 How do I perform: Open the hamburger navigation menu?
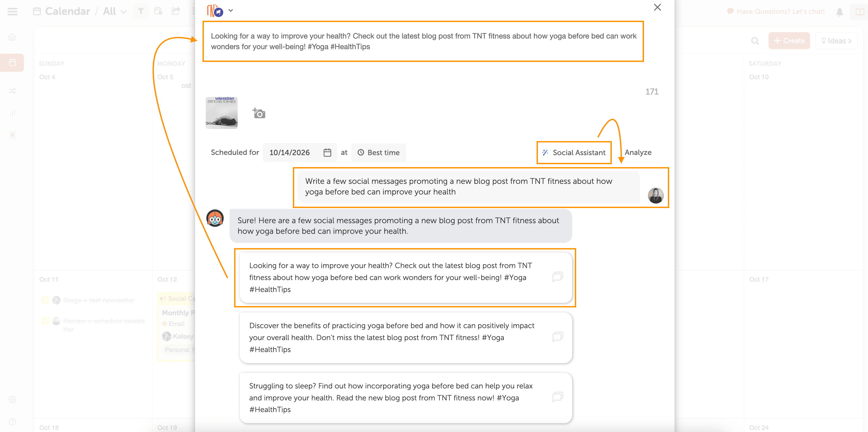12,11
